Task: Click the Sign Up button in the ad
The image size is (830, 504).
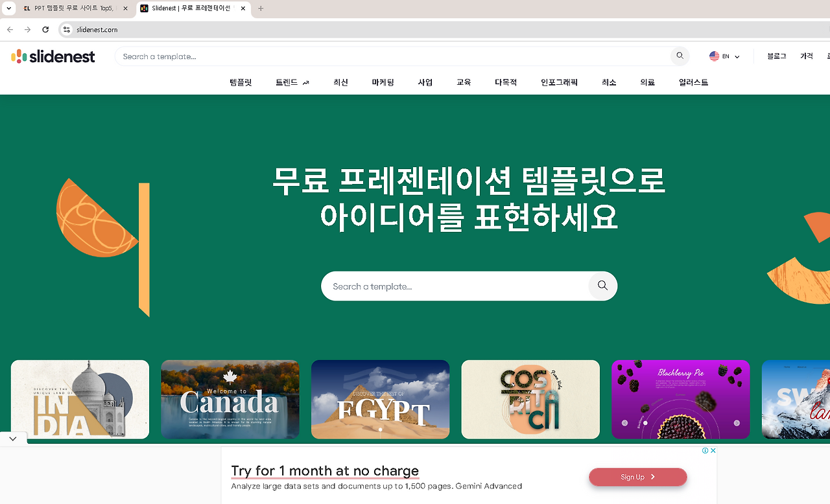Action: pos(637,477)
